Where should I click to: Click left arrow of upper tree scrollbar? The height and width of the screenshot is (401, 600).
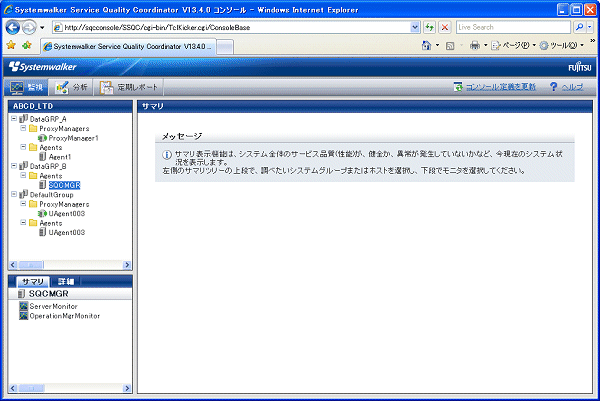click(x=13, y=265)
